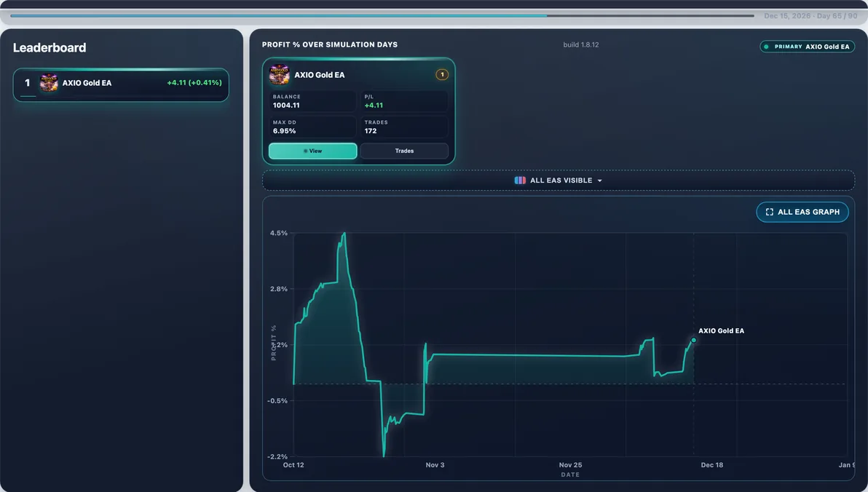Click the MAX DD value 6.95%
The width and height of the screenshot is (868, 492).
284,131
